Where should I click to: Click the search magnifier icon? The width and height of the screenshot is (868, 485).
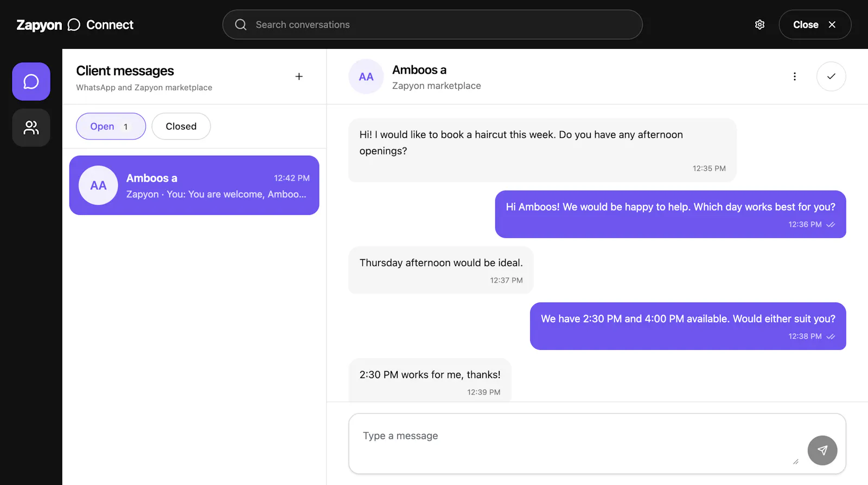[241, 24]
